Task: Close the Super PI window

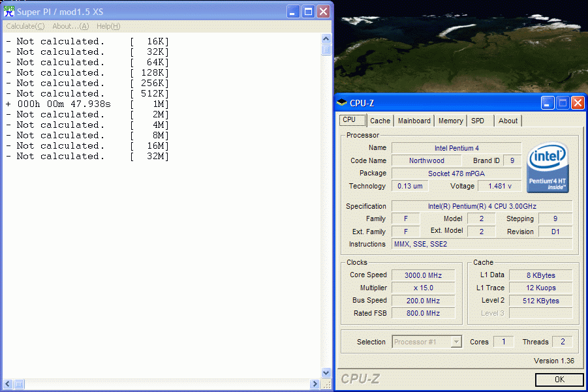Action: point(323,12)
